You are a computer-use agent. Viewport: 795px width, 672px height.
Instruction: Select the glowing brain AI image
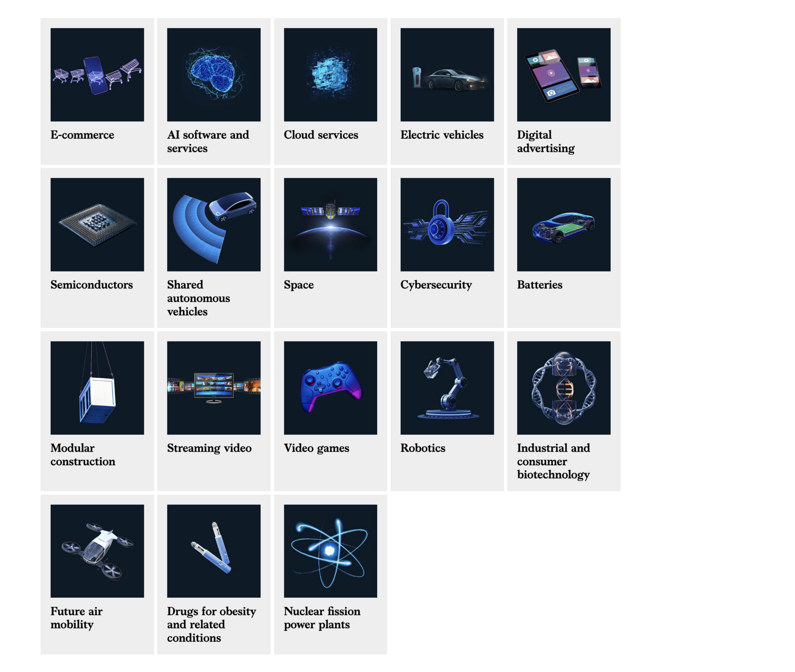tap(213, 75)
